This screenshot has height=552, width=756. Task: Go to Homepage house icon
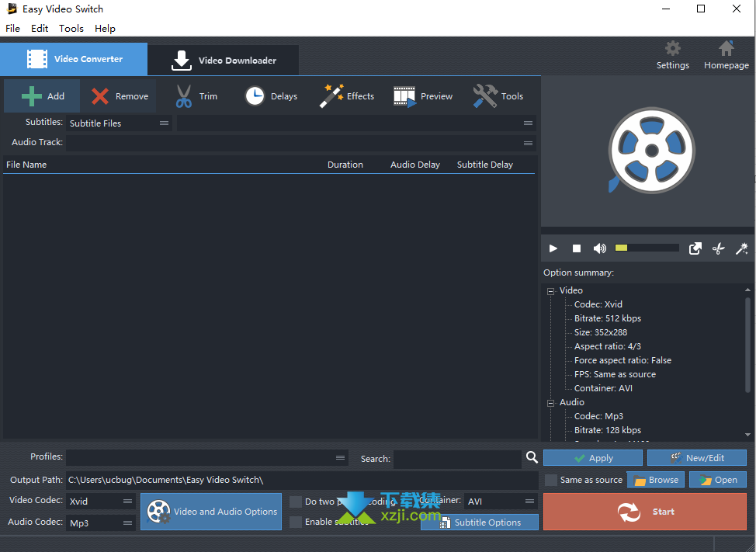pos(726,48)
